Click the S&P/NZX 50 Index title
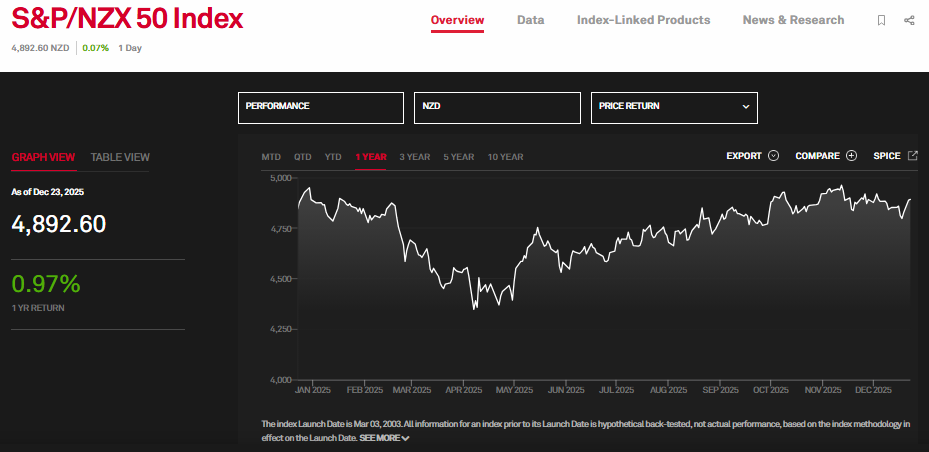929x452 pixels. click(127, 20)
